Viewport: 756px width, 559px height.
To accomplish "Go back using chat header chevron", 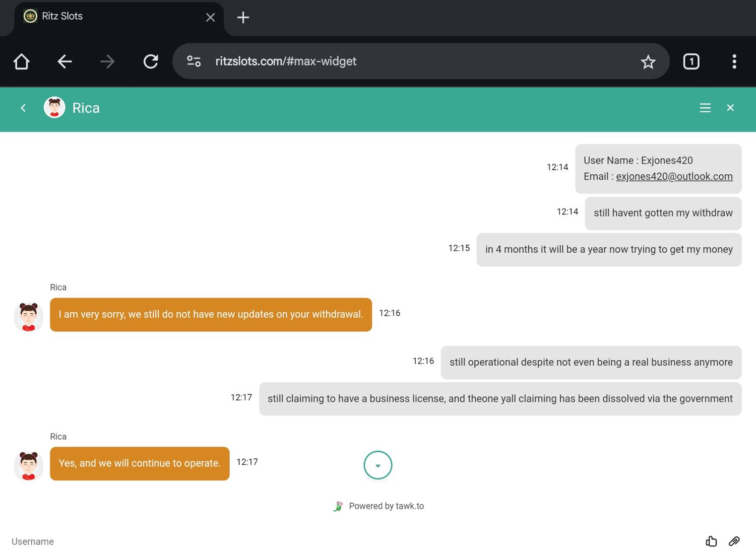I will click(x=23, y=108).
